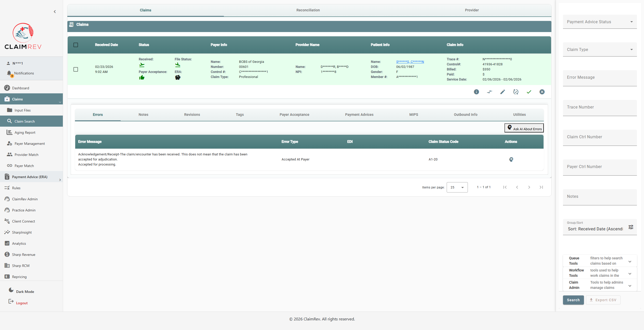This screenshot has width=644, height=330.
Task: Open the Repricing page
Action: coord(31,277)
